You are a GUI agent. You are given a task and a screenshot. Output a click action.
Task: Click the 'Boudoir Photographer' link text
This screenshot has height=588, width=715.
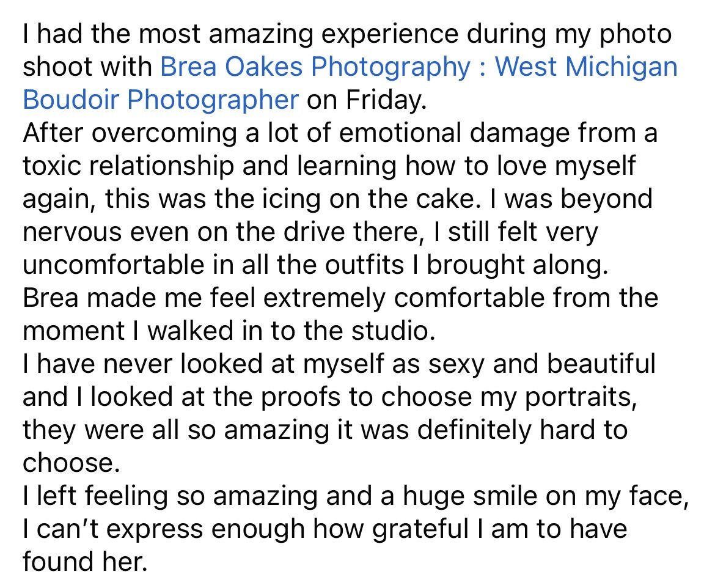click(161, 100)
